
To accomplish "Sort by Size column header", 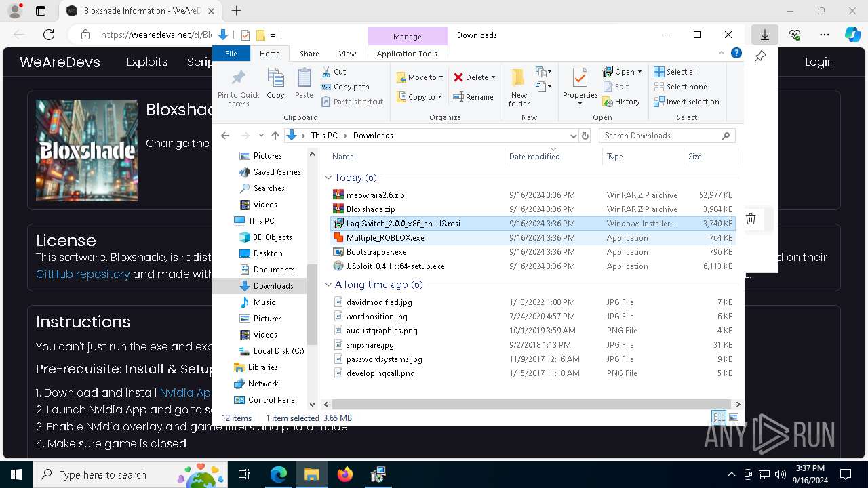I will pos(710,157).
